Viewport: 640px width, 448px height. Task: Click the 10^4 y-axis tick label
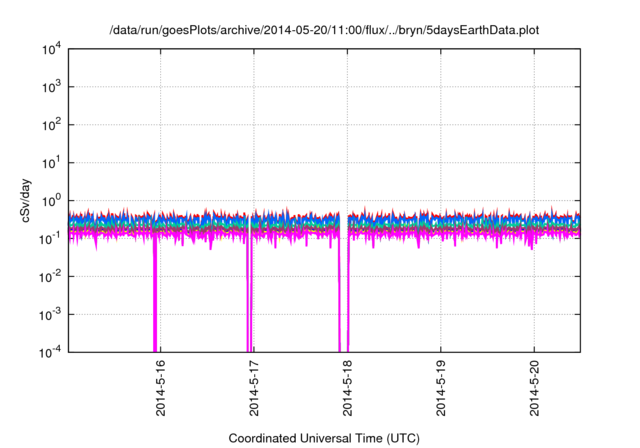click(51, 49)
